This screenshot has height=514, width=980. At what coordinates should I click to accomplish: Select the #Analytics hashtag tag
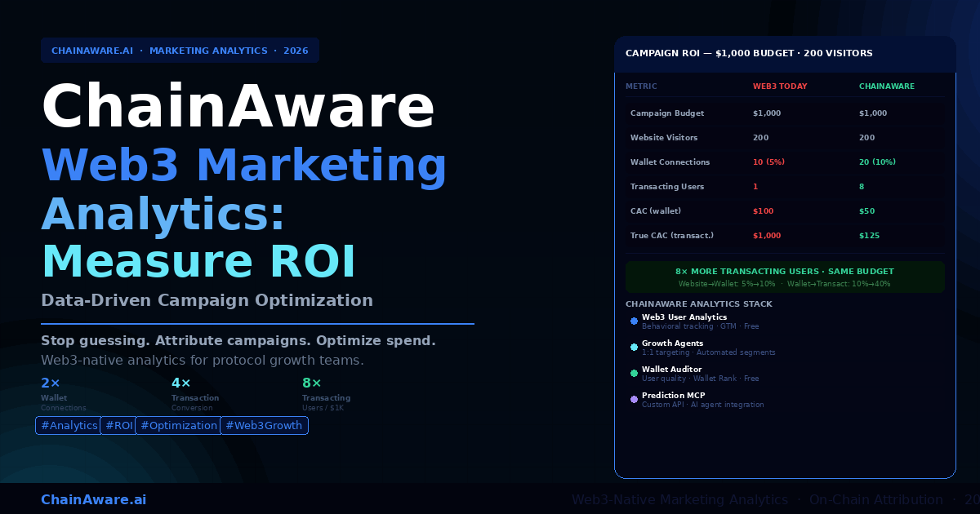point(69,425)
